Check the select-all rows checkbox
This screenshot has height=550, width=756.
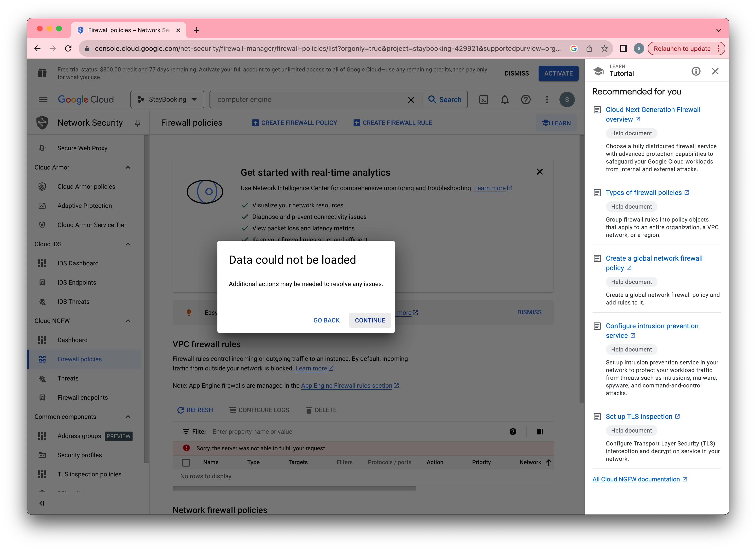pos(186,462)
